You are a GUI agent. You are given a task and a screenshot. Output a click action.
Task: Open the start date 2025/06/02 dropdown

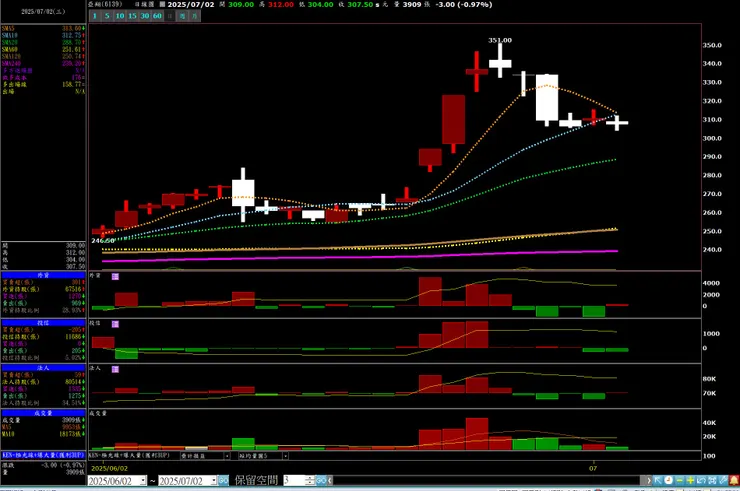point(143,481)
